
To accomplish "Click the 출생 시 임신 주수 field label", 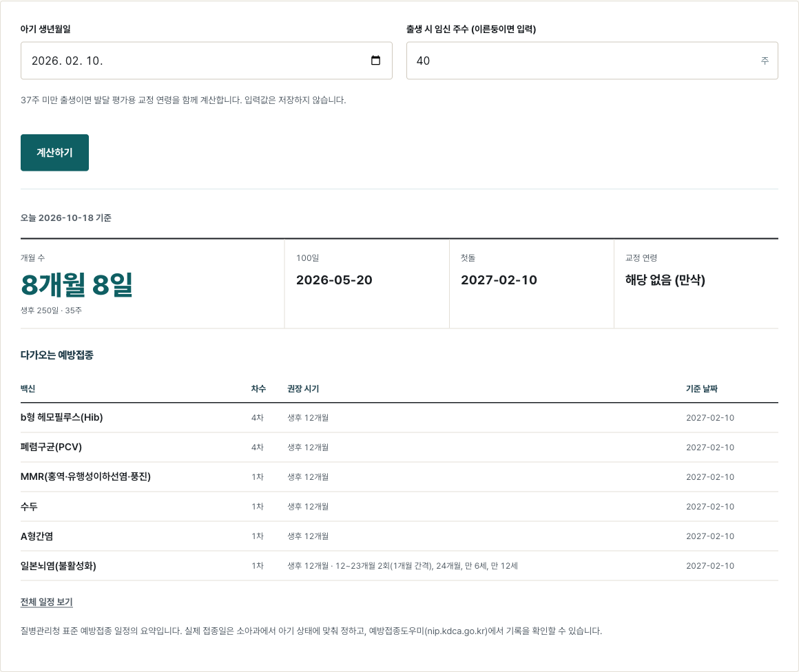I will [471, 29].
